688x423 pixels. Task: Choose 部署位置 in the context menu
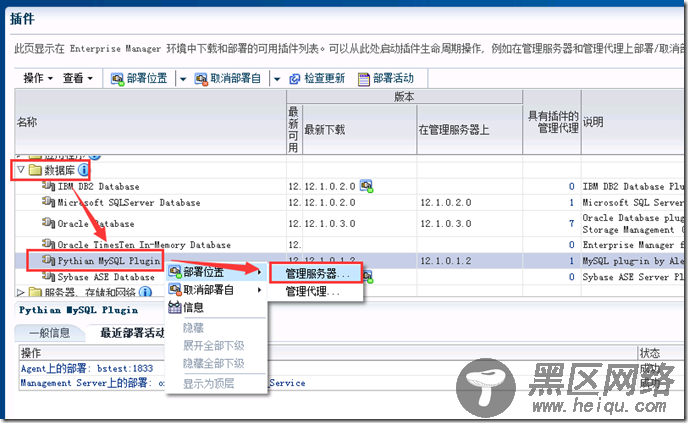coord(216,272)
